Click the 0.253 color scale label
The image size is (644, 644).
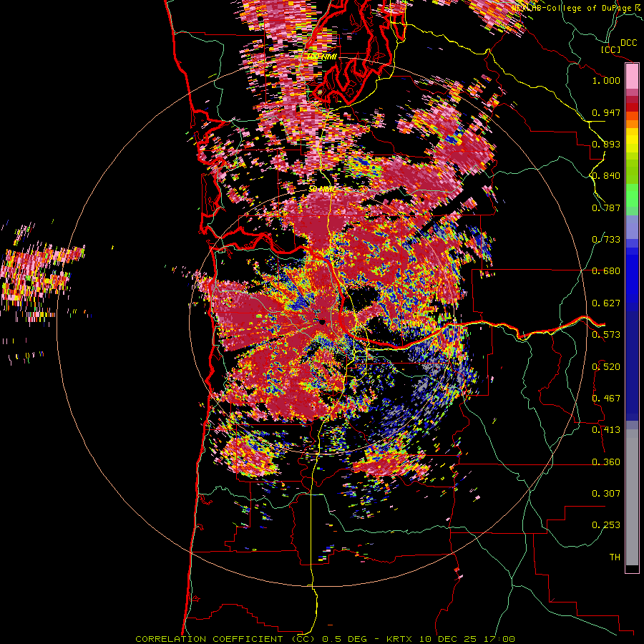click(x=606, y=525)
